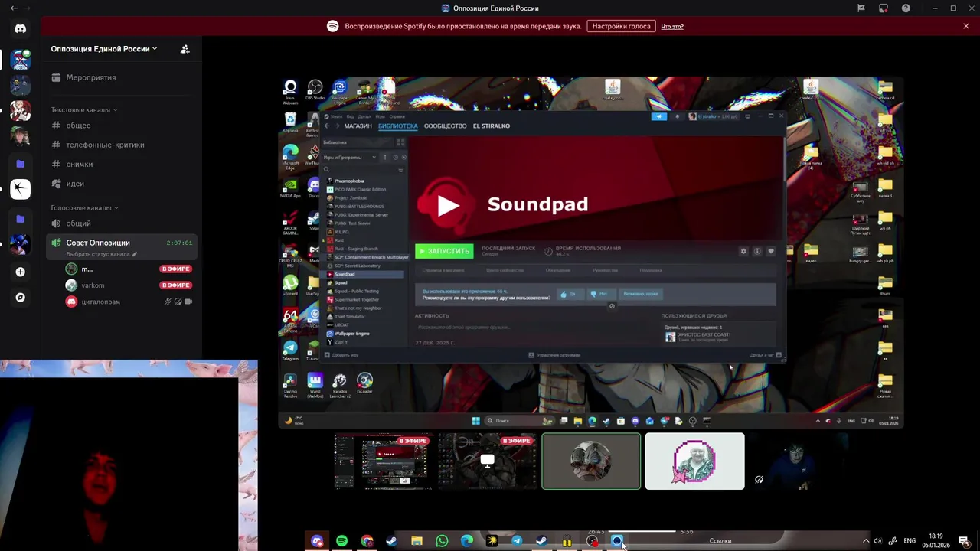The width and height of the screenshot is (980, 551).
Task: Select 'Wallpaper Engine' in Steam library list
Action: (351, 334)
